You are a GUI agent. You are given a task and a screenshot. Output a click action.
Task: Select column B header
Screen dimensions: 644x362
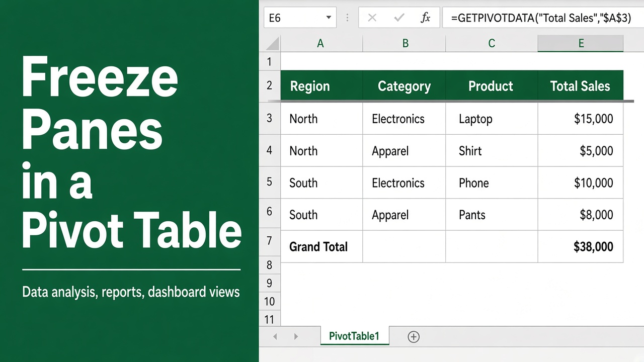[x=404, y=44]
